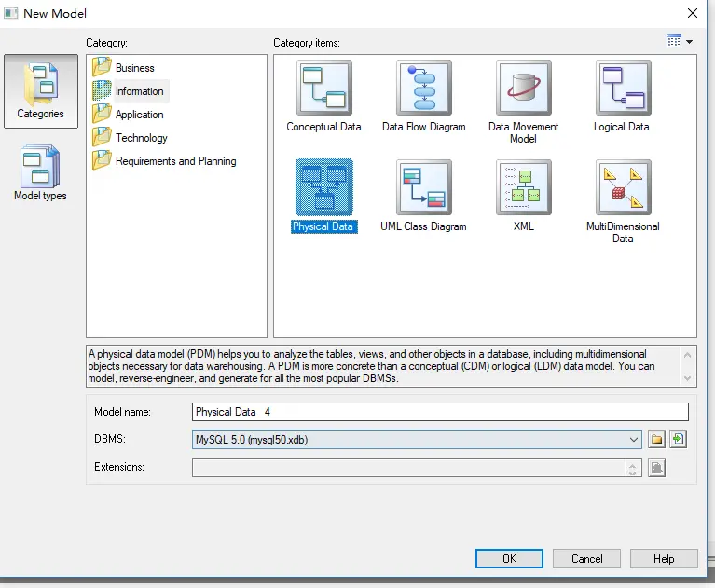Click the "Physical Data" item label
Viewport: 715px width, 588px height.
coord(324,226)
